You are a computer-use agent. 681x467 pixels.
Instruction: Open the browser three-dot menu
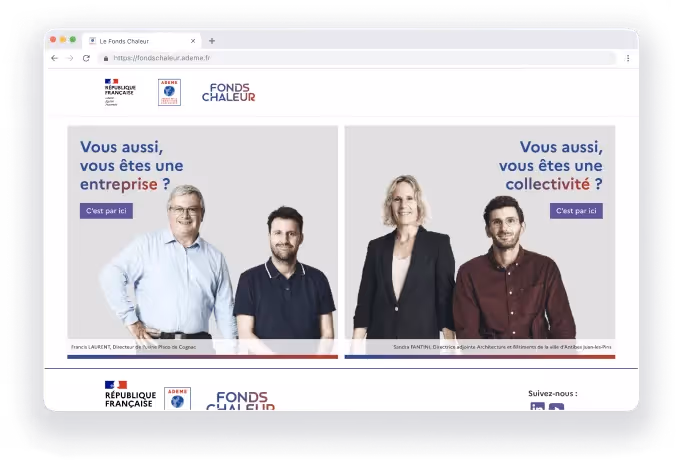pyautogui.click(x=628, y=58)
